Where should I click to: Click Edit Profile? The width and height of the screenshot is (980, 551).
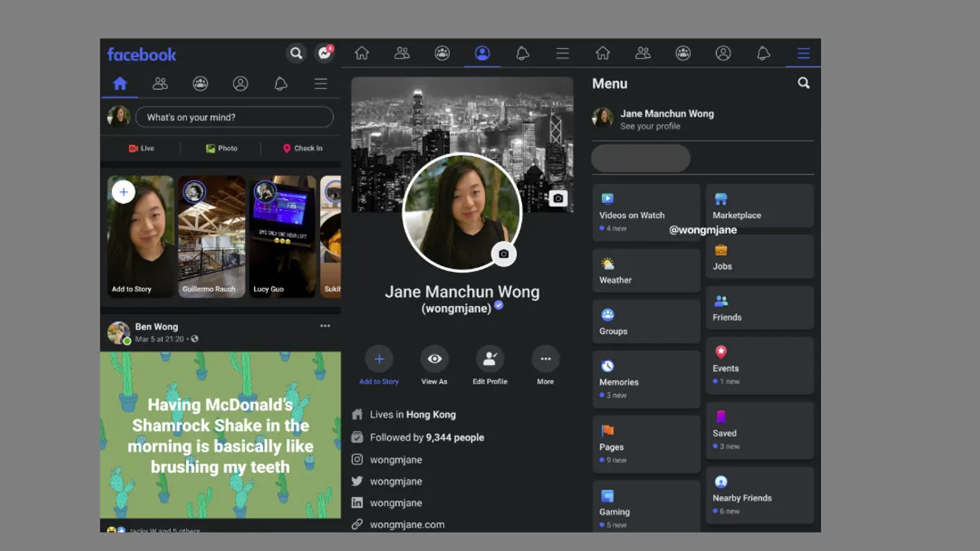point(490,365)
